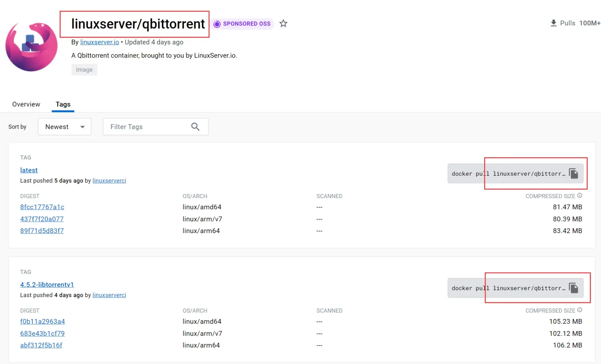Switch to the Overview tab
The height and width of the screenshot is (364, 601).
(x=26, y=104)
